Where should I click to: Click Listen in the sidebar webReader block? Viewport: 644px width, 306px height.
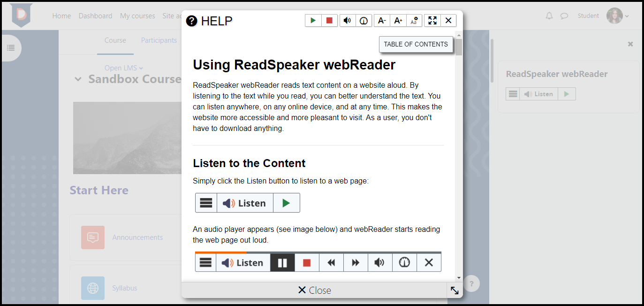coord(539,94)
